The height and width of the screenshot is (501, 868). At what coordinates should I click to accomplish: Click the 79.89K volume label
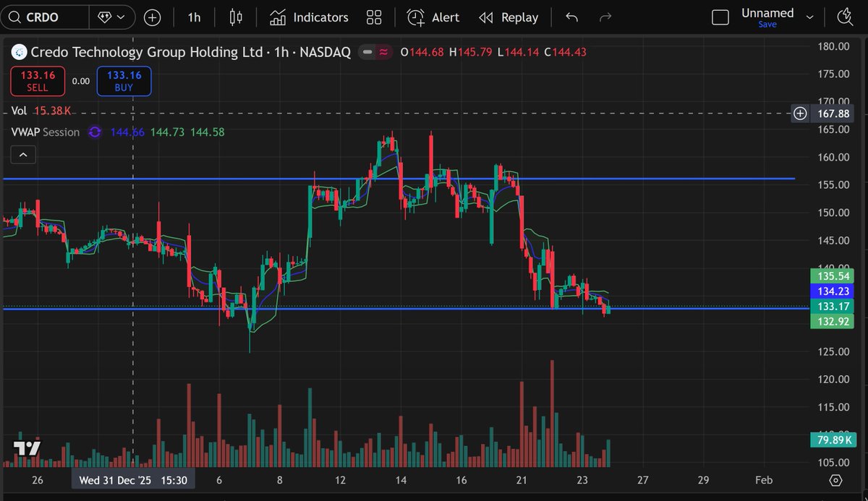pos(833,440)
